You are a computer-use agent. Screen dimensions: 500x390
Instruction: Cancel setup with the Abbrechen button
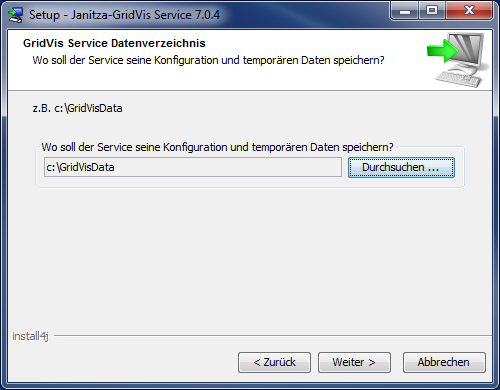[x=444, y=362]
